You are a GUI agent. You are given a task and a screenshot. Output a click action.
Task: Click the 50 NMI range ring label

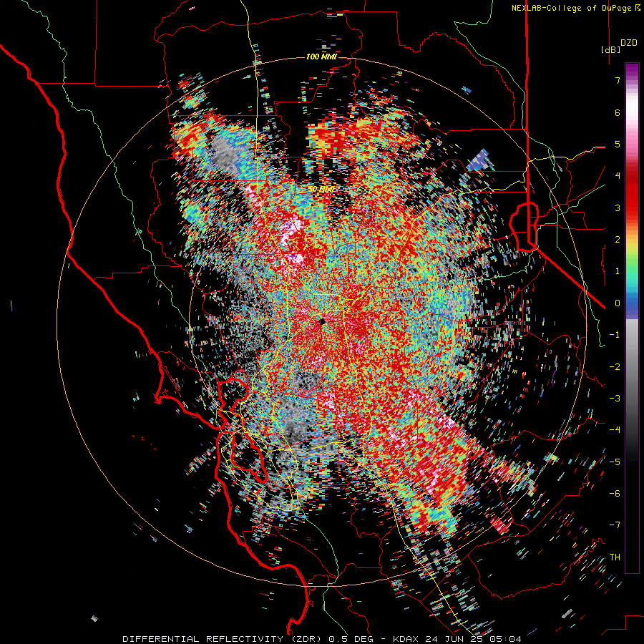[x=321, y=190]
